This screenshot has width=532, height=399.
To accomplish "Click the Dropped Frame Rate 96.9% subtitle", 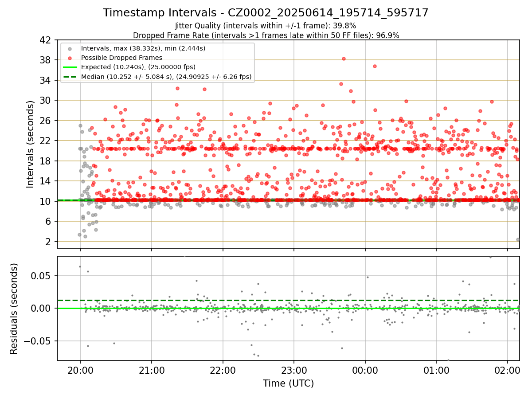I will click(266, 35).
